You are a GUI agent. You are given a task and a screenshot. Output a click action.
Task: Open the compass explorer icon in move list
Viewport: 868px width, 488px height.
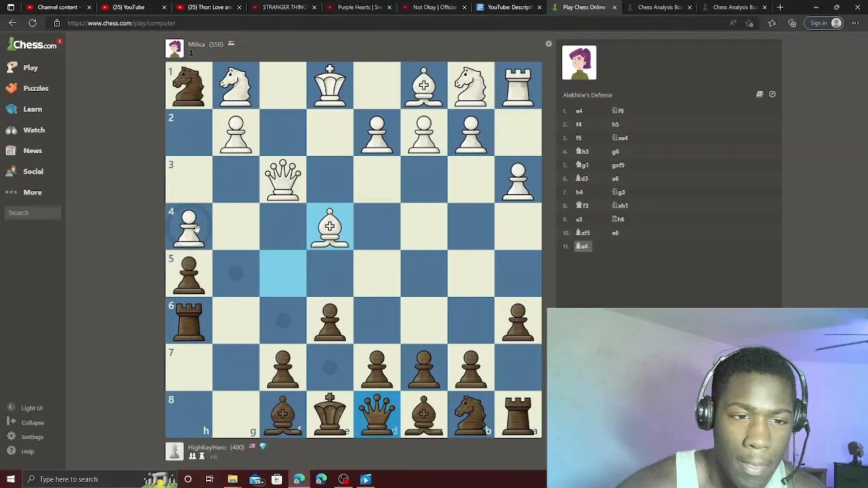coord(772,94)
